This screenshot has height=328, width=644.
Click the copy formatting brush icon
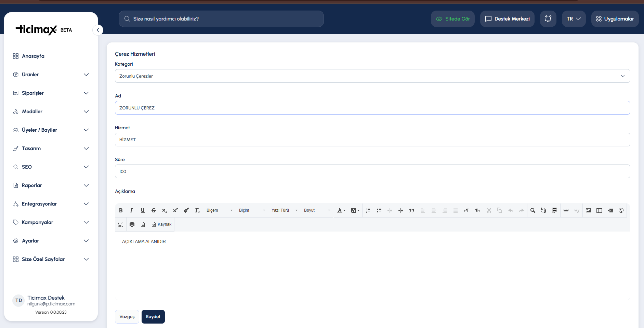pos(186,210)
